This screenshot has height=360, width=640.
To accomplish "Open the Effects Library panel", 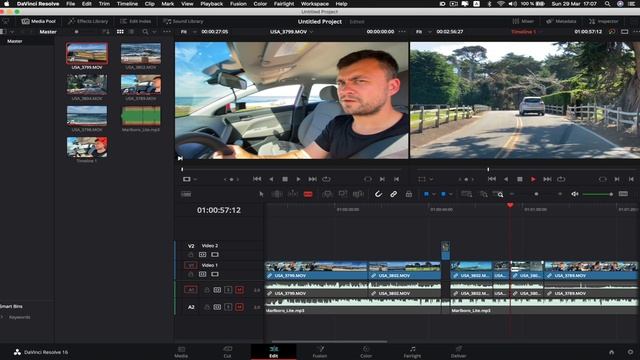I will [88, 21].
